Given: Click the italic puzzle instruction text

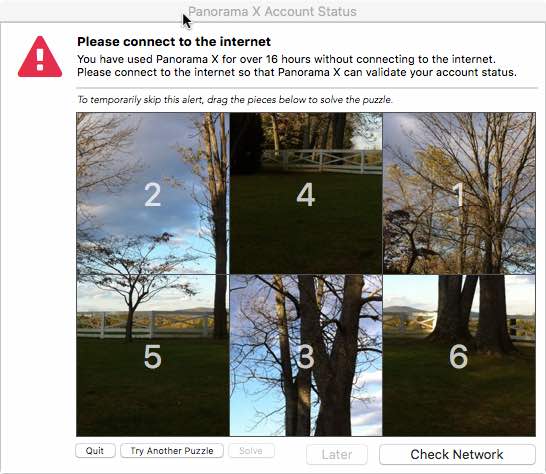Looking at the screenshot, I should tap(235, 100).
